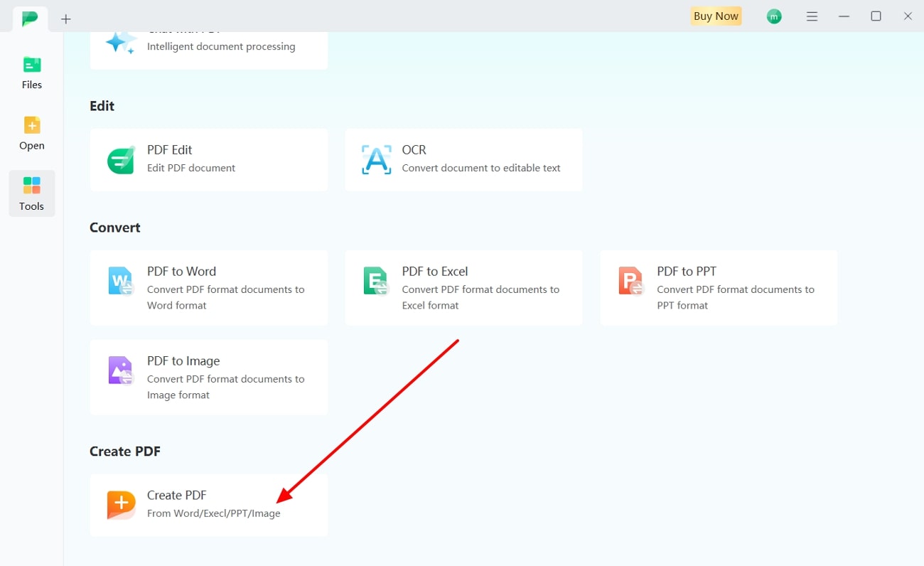Select Convert document to editable text
The image size is (924, 566).
click(481, 168)
